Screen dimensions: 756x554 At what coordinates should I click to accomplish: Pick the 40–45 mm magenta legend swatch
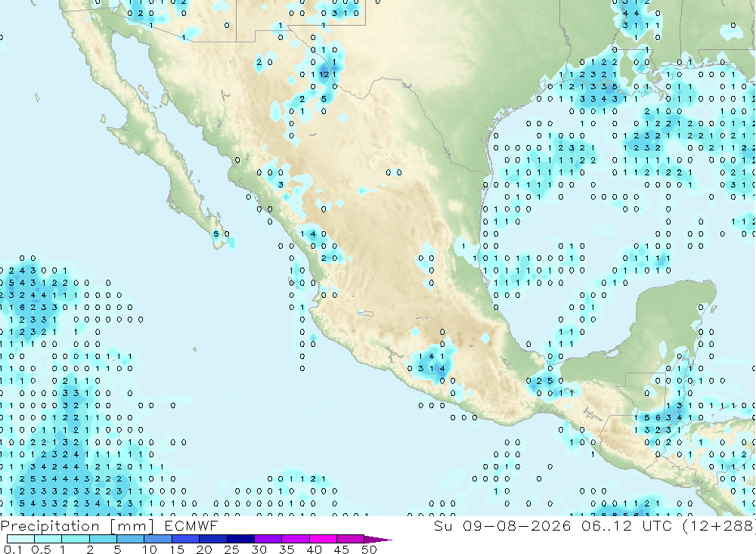tap(323, 539)
